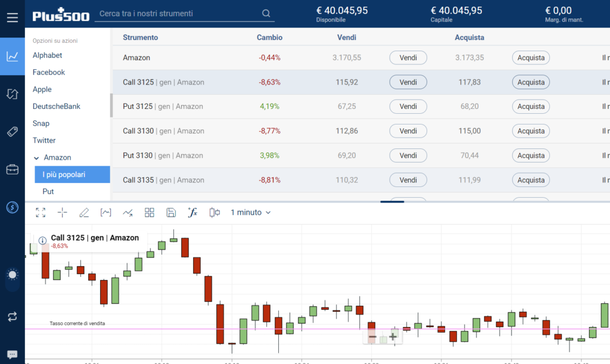Open the I più popolari subcategory
Image resolution: width=610 pixels, height=364 pixels.
coord(72,175)
